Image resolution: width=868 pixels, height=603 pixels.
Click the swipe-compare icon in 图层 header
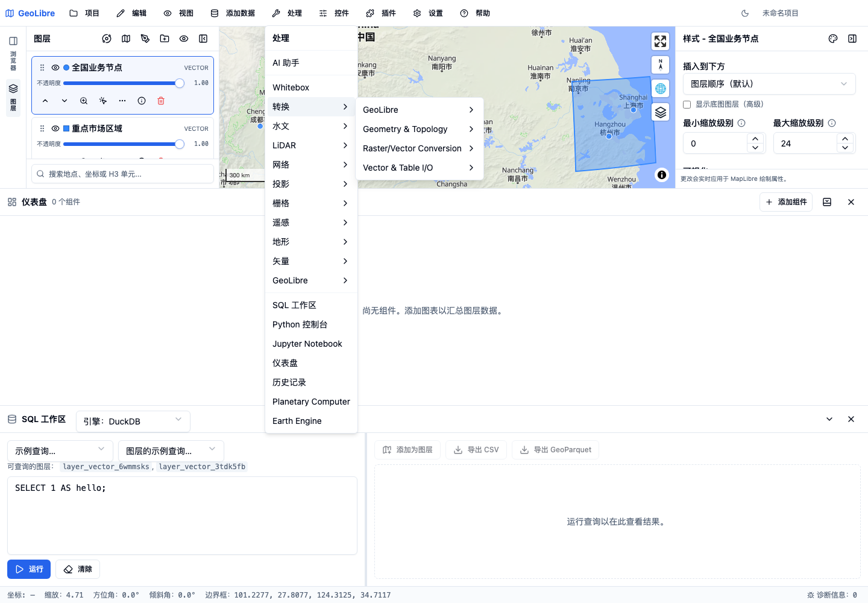pyautogui.click(x=107, y=39)
